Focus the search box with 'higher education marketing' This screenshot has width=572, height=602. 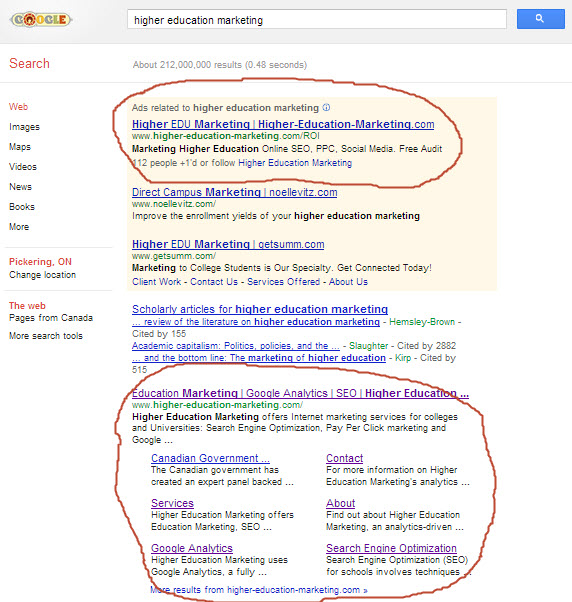click(317, 19)
